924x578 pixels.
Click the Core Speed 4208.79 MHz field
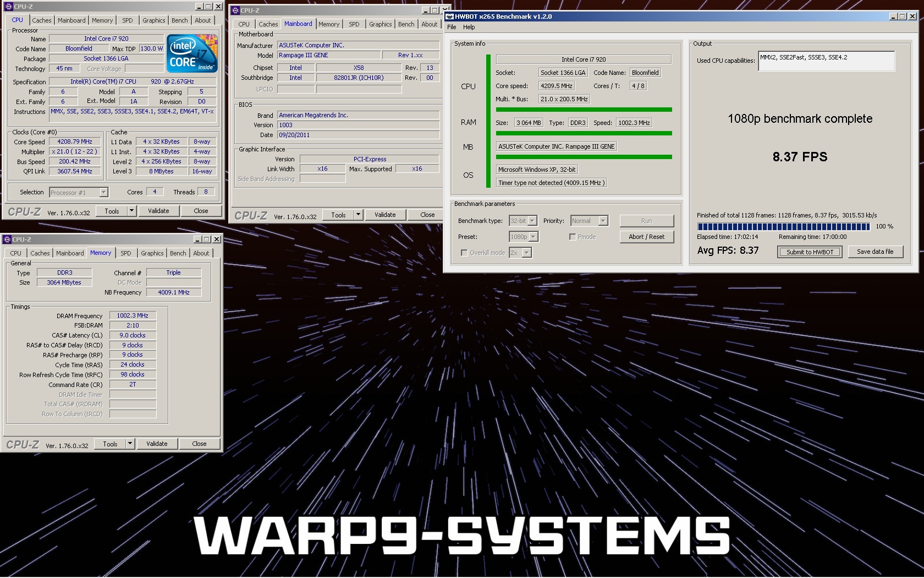tap(75, 141)
